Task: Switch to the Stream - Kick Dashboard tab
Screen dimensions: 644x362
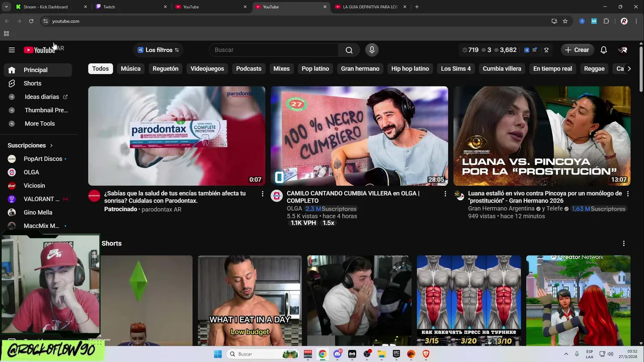Action: click(x=50, y=7)
